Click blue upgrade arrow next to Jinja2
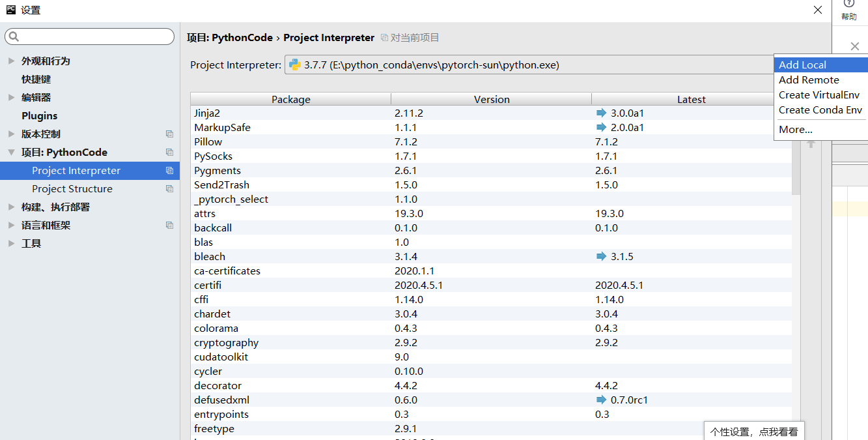The height and width of the screenshot is (440, 868). click(602, 113)
